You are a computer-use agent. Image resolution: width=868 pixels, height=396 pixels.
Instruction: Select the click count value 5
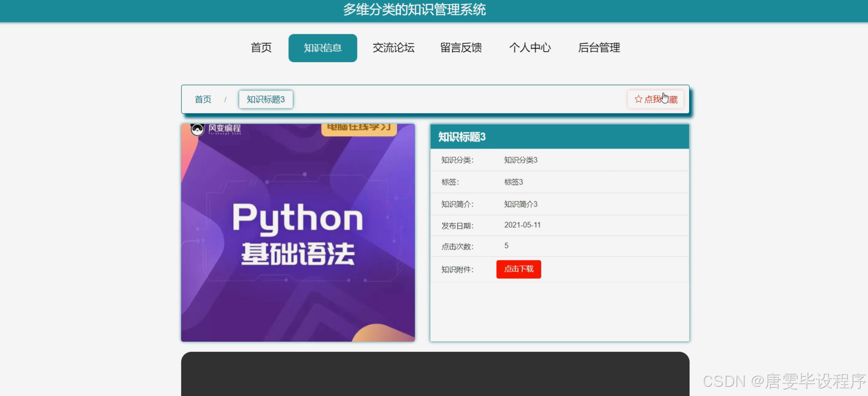click(506, 246)
